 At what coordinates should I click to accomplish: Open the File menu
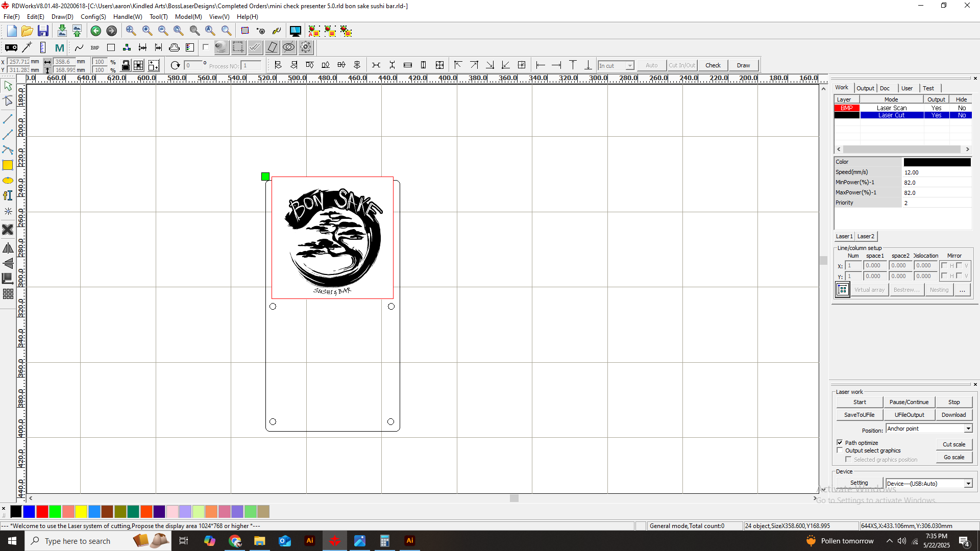click(11, 17)
